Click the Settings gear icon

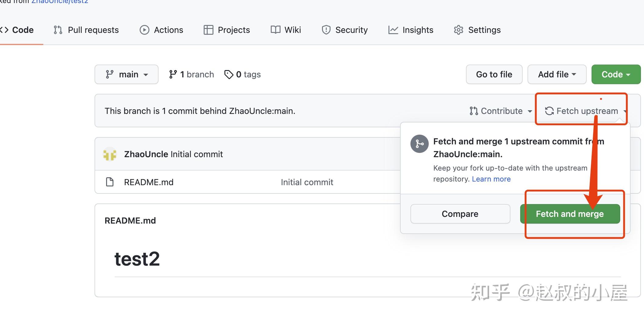pyautogui.click(x=458, y=30)
